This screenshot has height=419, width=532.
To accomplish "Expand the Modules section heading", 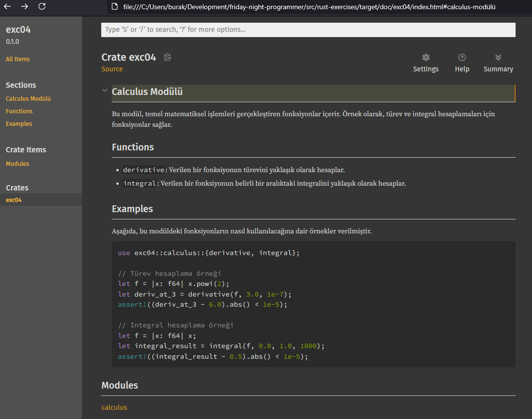I will (120, 385).
